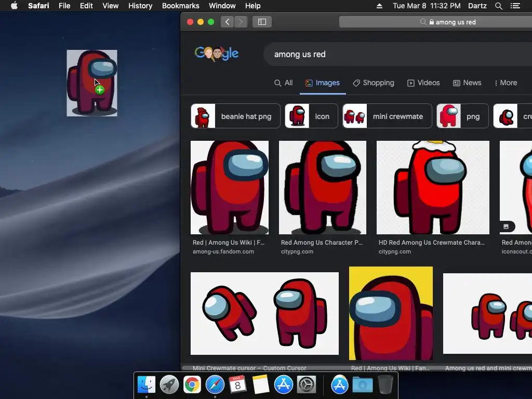Click the HD Red Among Us Crewmate title
This screenshot has width=532, height=399.
432,243
